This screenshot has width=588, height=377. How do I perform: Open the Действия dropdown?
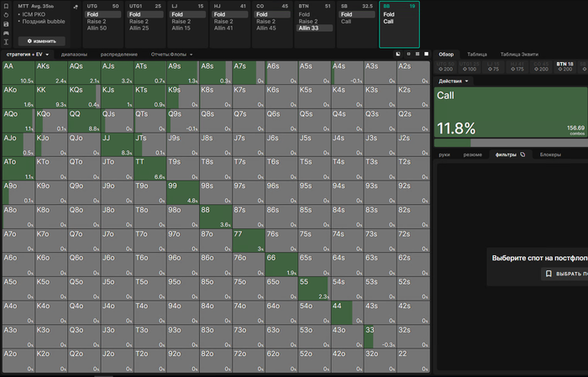click(x=454, y=81)
